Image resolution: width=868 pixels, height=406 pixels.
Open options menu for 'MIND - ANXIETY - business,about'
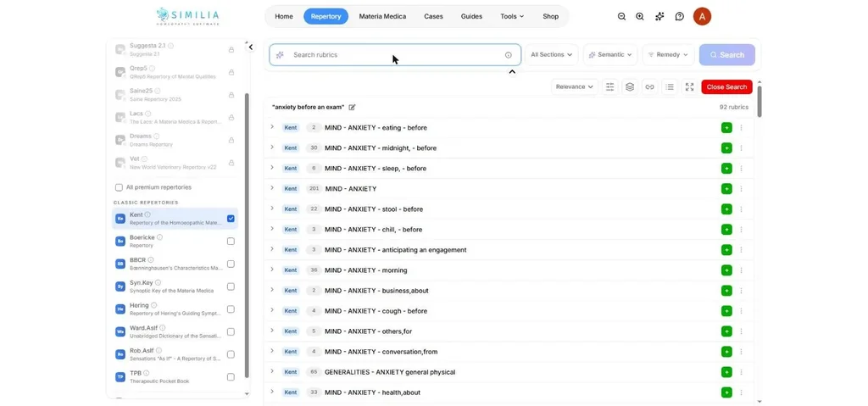click(x=741, y=291)
